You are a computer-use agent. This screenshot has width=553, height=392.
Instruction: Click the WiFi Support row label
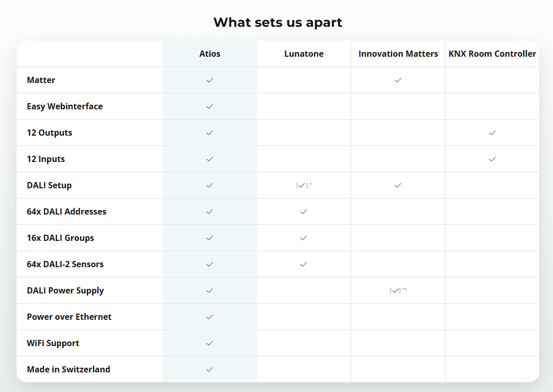pyautogui.click(x=53, y=343)
